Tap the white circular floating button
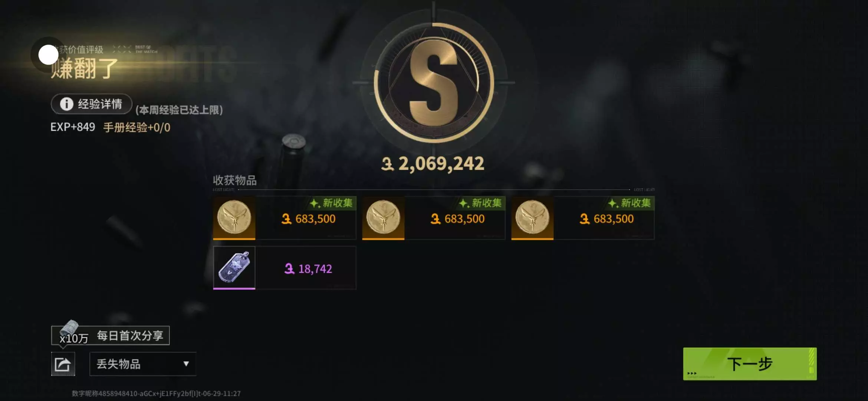This screenshot has width=868, height=401. coord(48,55)
